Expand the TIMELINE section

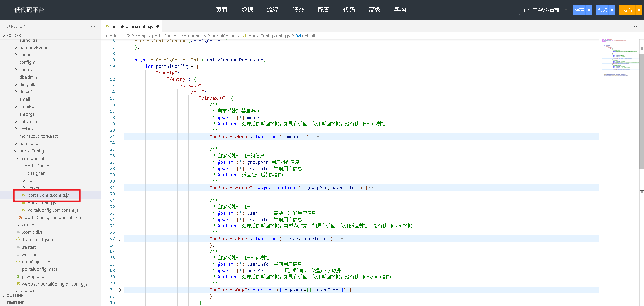[x=15, y=303]
